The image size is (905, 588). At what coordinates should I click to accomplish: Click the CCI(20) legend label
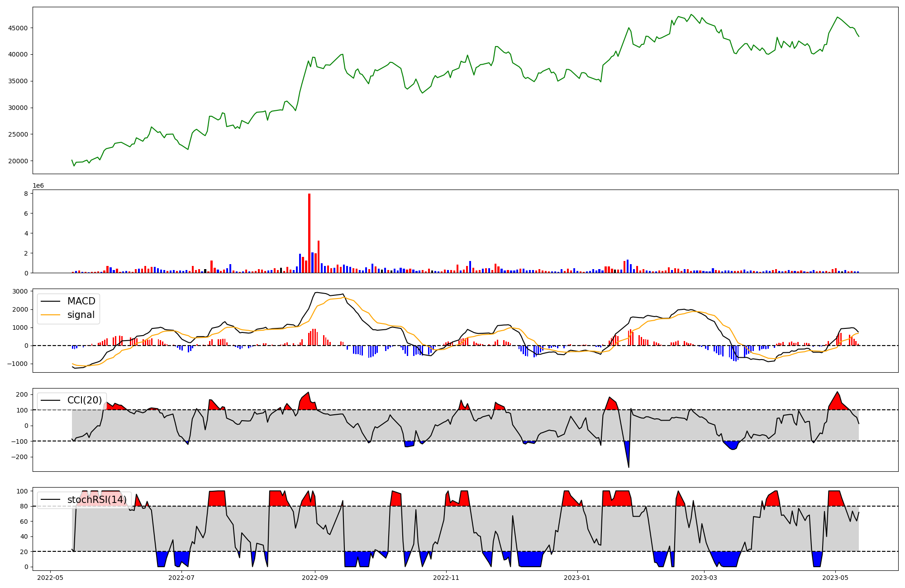pos(85,400)
